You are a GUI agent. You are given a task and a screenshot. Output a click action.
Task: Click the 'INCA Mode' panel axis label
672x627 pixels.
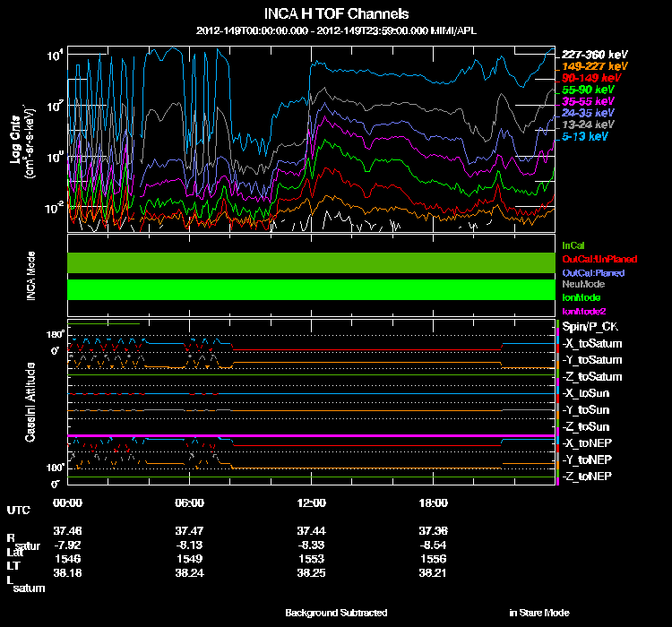tap(30, 276)
